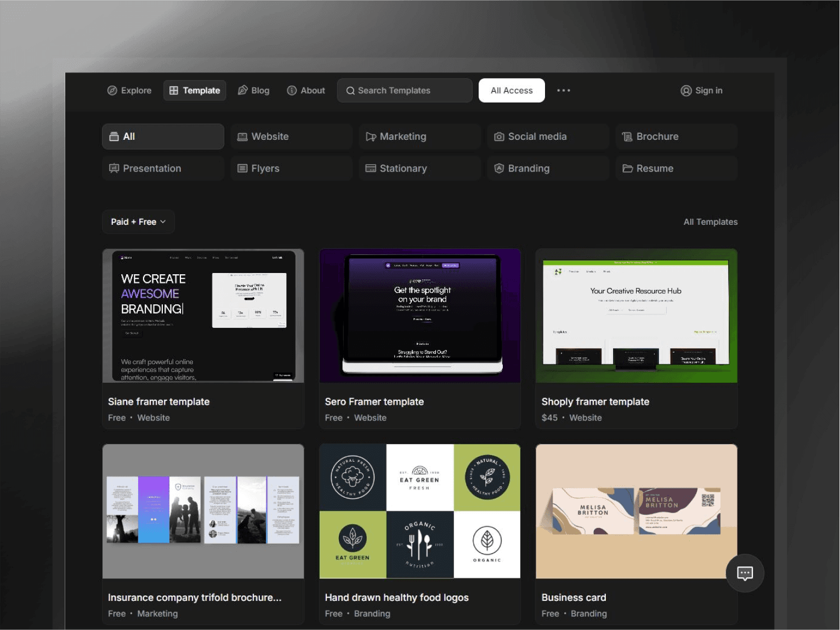Click the Template grid icon
Screen dimensions: 840x630
(x=174, y=90)
